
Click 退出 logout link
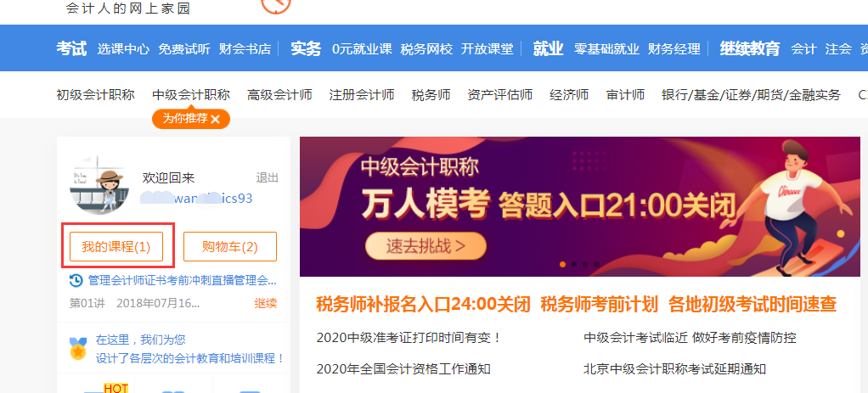(268, 177)
